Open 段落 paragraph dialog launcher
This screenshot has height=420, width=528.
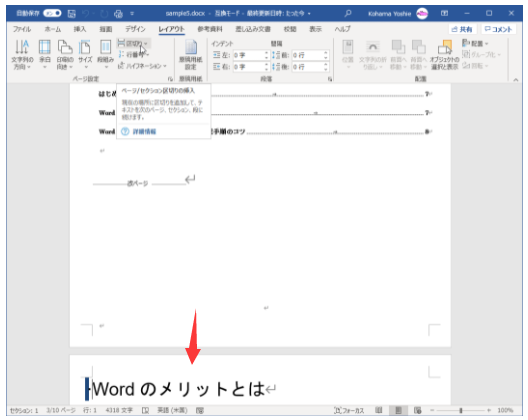(330, 79)
